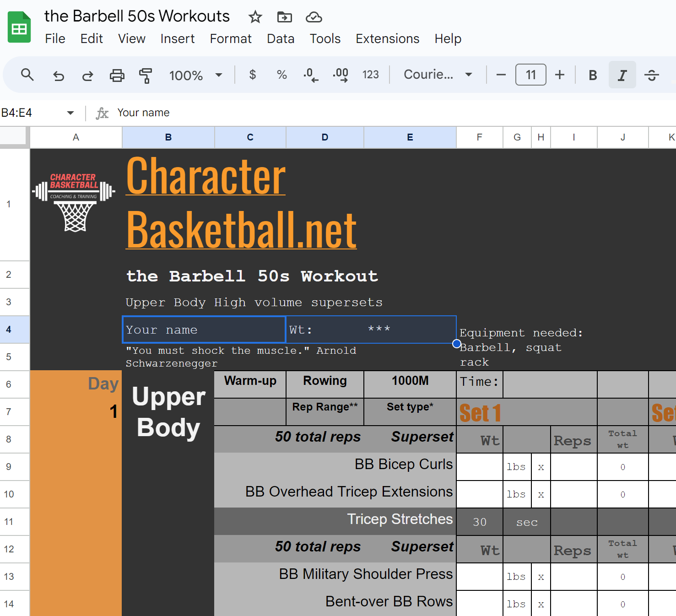The height and width of the screenshot is (616, 676).
Task: Open the search menus magnifier
Action: point(27,75)
